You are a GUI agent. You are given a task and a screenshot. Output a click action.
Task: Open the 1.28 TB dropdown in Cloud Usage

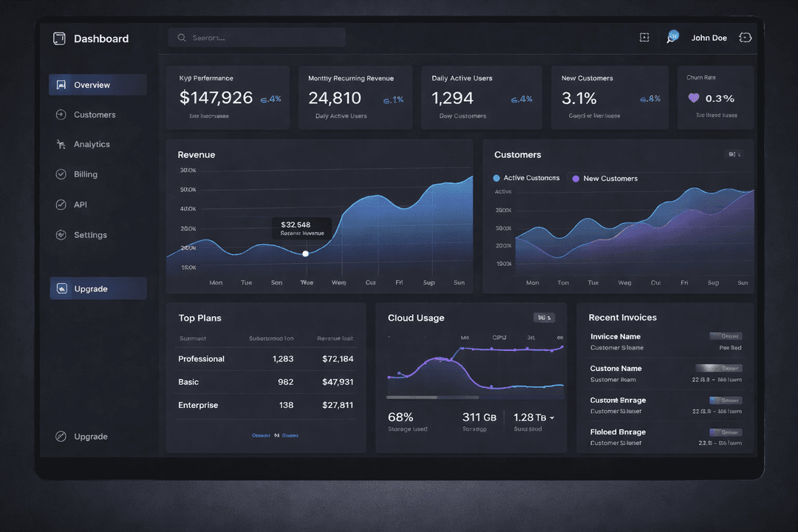(533, 417)
